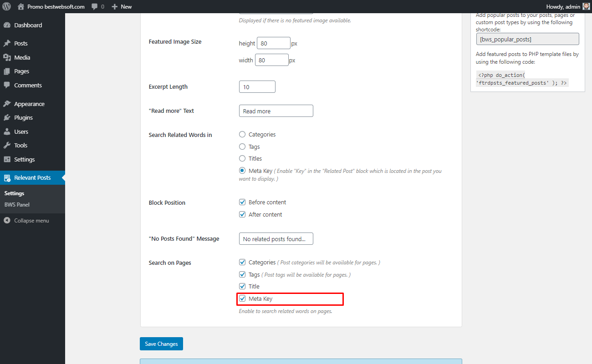
Task: Click No related posts found message field
Action: [x=276, y=239]
